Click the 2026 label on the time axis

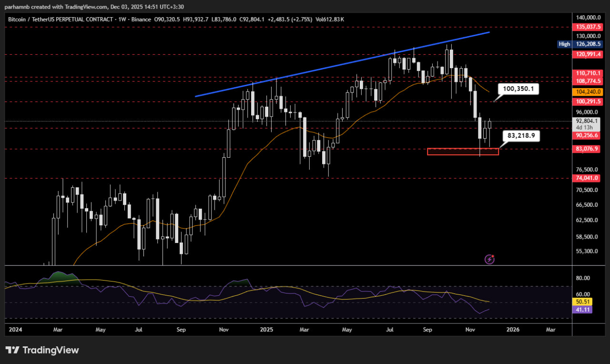pos(513,329)
